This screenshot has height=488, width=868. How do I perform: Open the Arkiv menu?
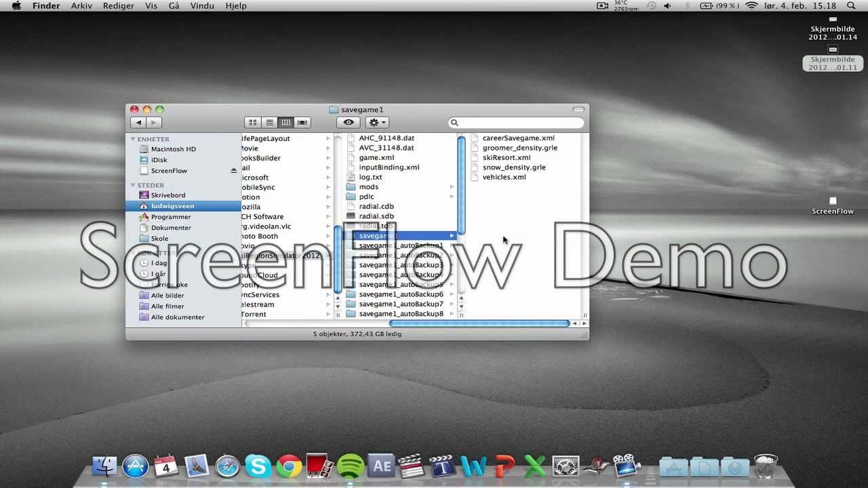click(81, 6)
